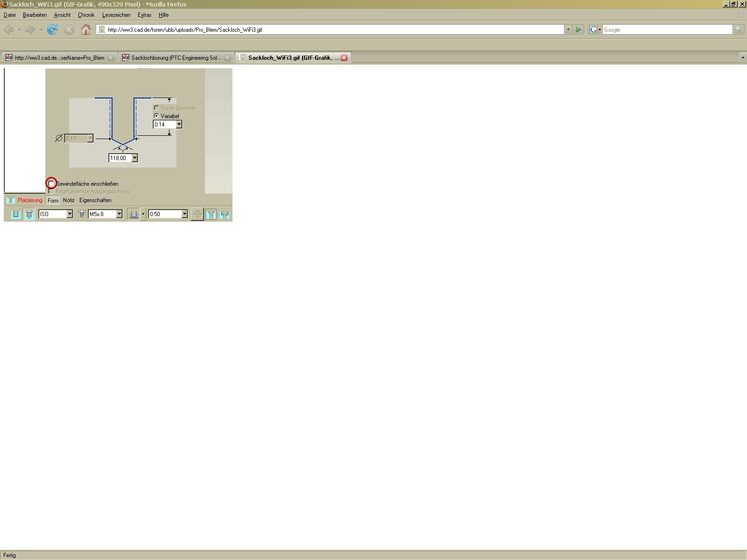Check the greyed Kegelgesenkte Ausgangsbohung checkbox
The image size is (747, 560).
51,191
